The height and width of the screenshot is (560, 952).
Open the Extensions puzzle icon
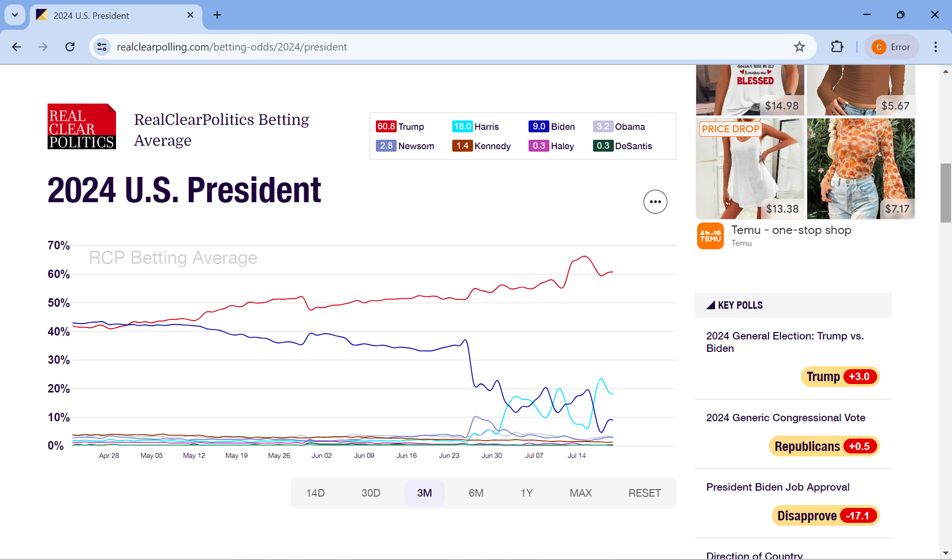pos(837,47)
